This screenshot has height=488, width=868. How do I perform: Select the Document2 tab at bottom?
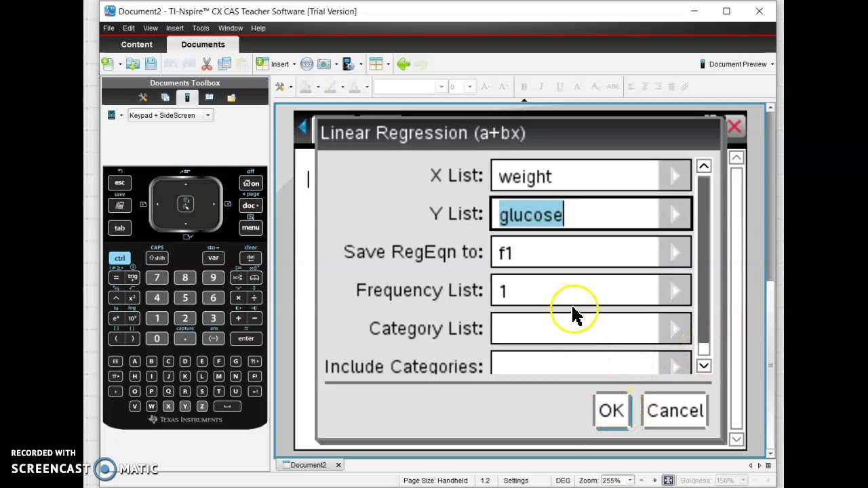[309, 465]
